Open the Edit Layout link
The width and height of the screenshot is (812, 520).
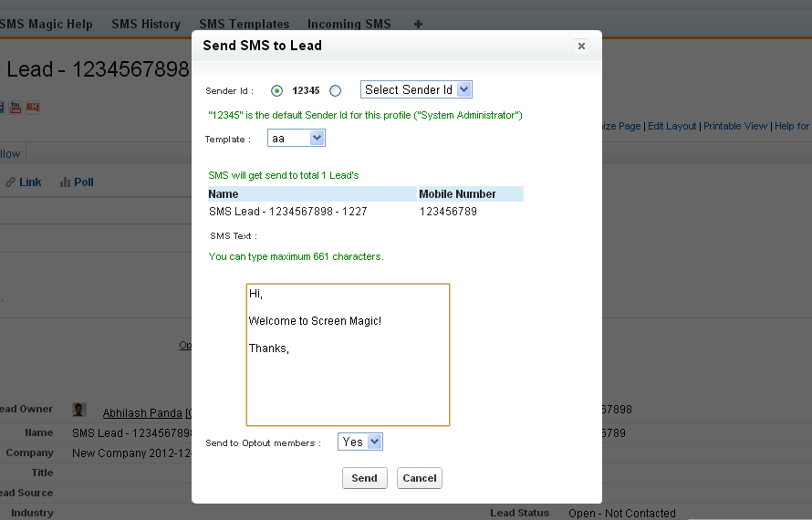pos(671,126)
